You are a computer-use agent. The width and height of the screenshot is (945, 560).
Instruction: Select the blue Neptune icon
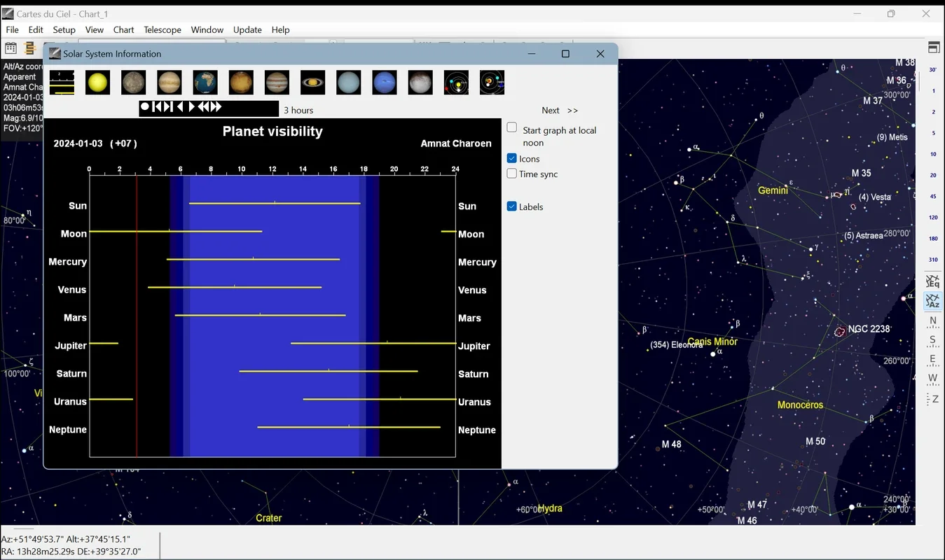click(385, 83)
